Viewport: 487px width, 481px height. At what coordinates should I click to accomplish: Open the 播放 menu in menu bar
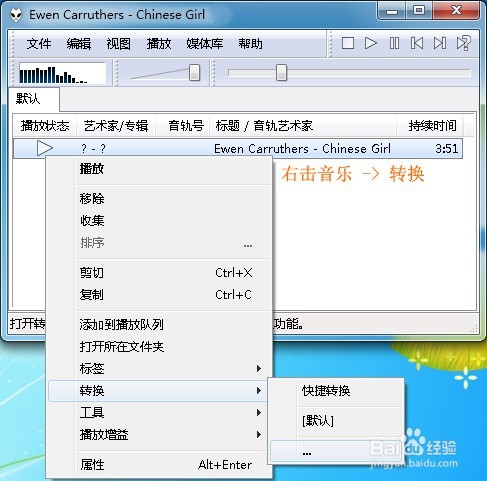pos(159,44)
